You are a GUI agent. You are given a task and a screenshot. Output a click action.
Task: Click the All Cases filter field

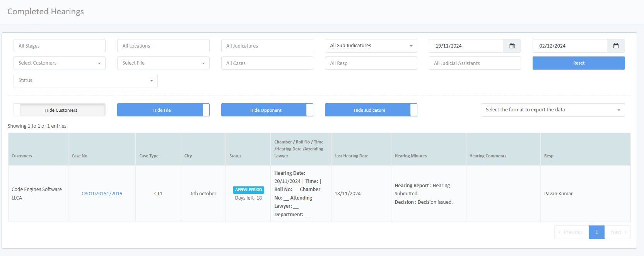pyautogui.click(x=267, y=63)
